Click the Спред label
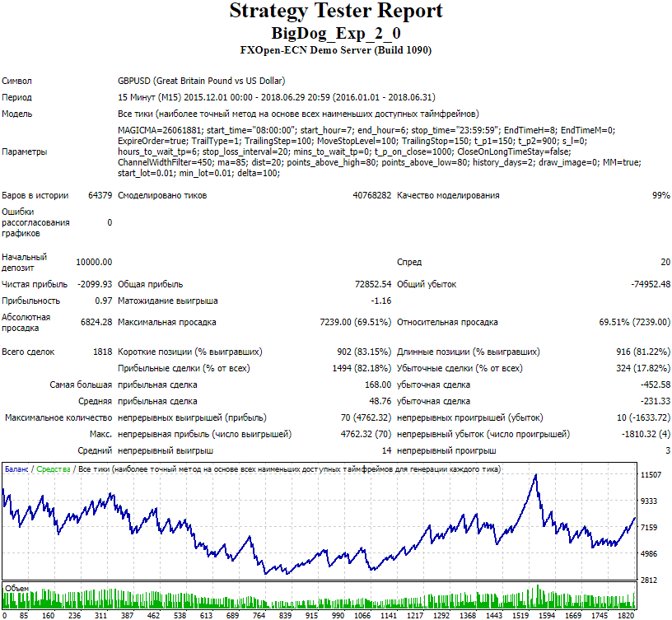Screen dimensions: 672x620 409,262
